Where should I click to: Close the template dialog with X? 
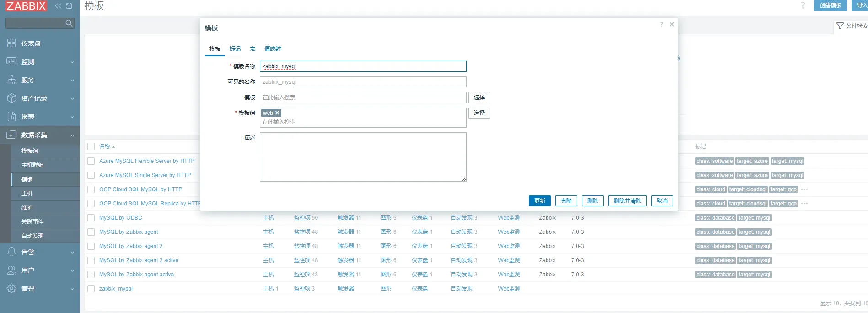click(x=672, y=24)
